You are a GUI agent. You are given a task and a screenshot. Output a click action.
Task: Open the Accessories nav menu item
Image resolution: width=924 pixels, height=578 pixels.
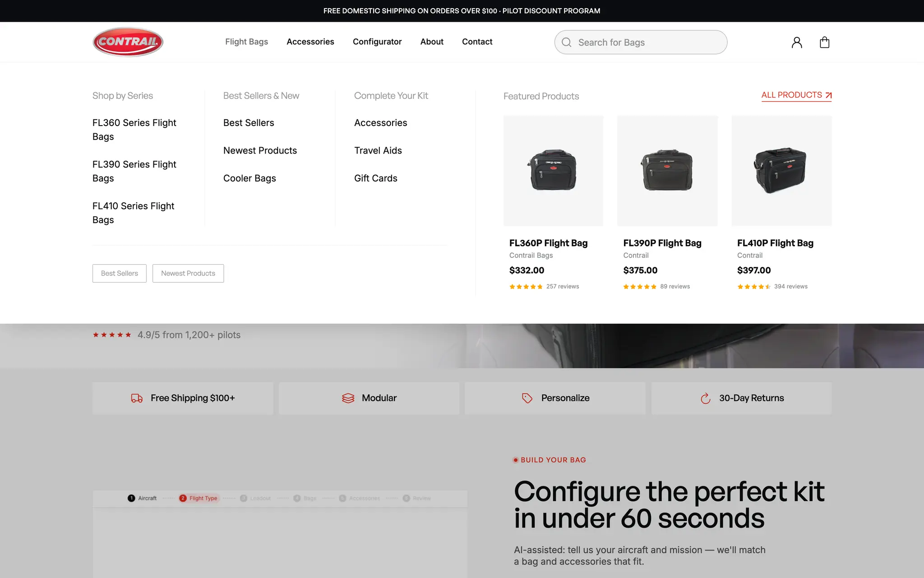[310, 42]
